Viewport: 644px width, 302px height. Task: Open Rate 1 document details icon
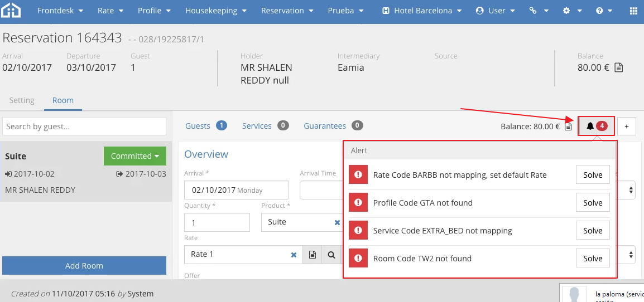(313, 255)
